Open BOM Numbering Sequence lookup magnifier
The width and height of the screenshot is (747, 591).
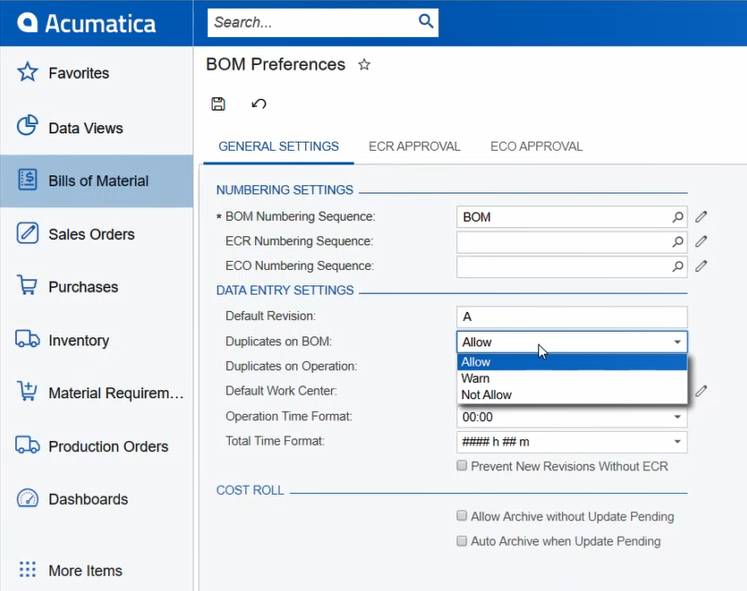coord(677,217)
